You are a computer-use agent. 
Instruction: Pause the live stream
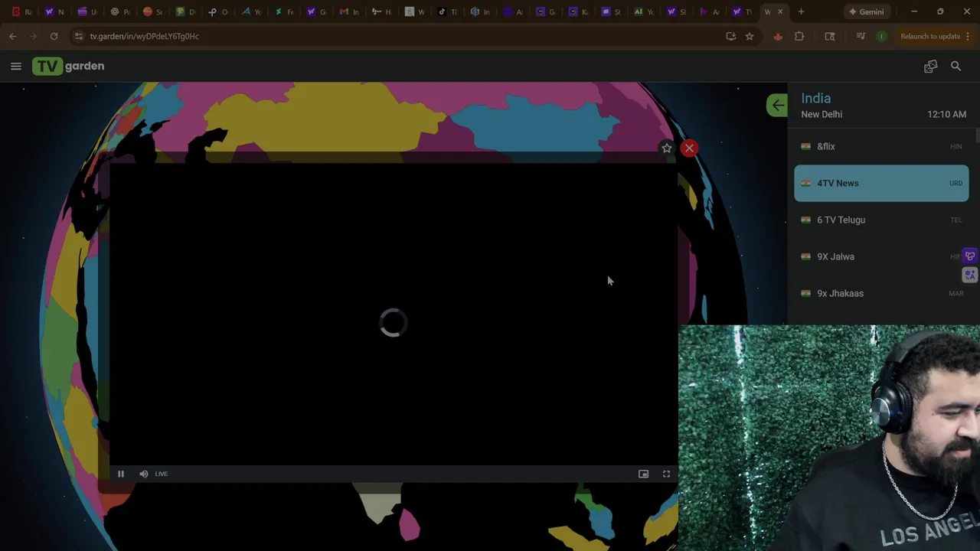pyautogui.click(x=120, y=474)
